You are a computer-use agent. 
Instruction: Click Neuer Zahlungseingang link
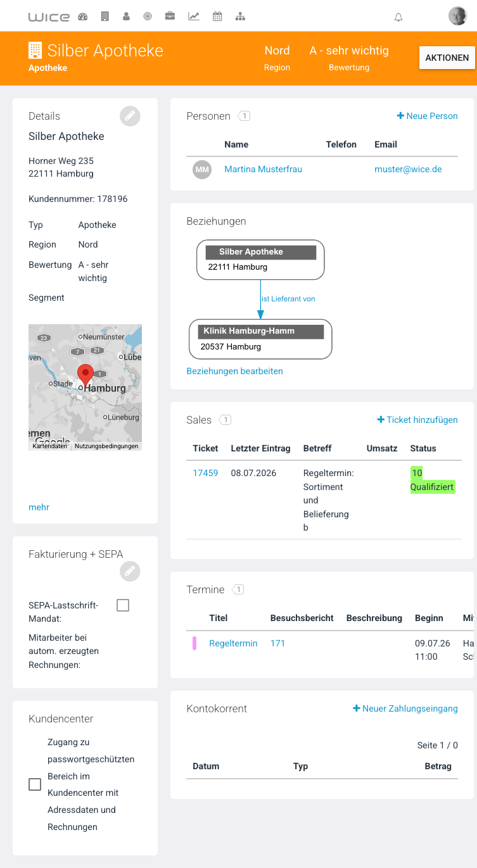(405, 708)
